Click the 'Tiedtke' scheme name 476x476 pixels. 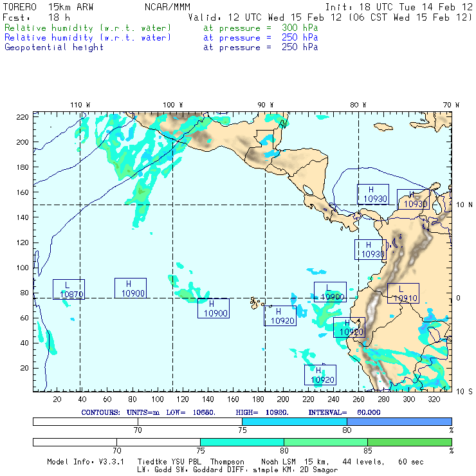(x=152, y=462)
